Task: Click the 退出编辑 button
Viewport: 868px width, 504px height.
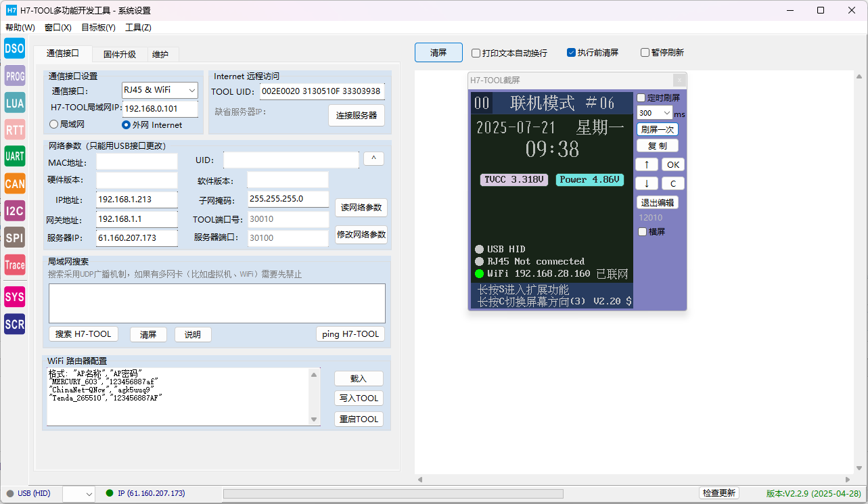Action: pyautogui.click(x=658, y=202)
